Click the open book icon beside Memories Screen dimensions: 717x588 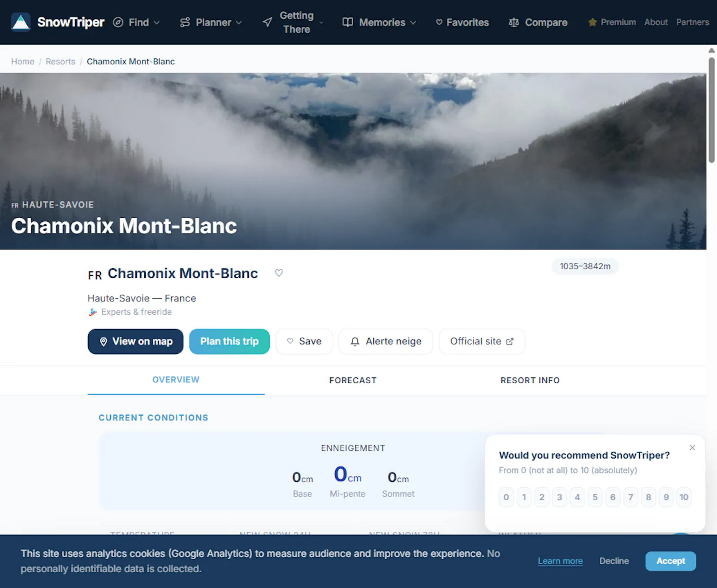point(348,22)
